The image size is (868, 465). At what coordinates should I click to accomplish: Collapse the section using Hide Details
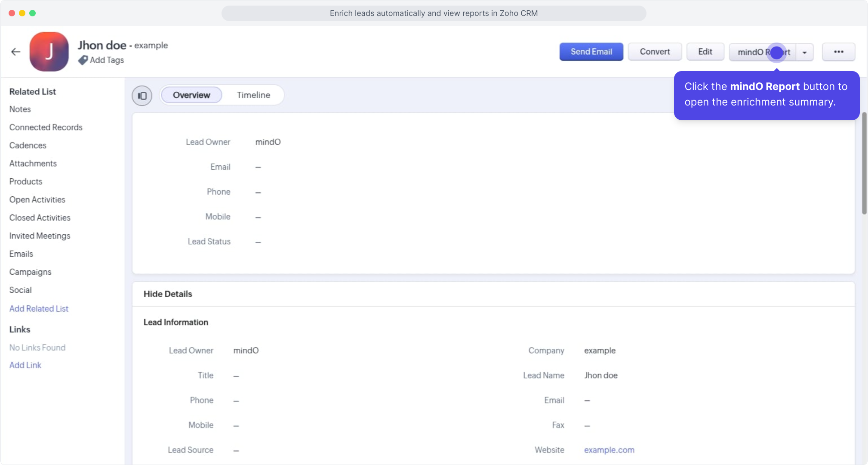[168, 294]
